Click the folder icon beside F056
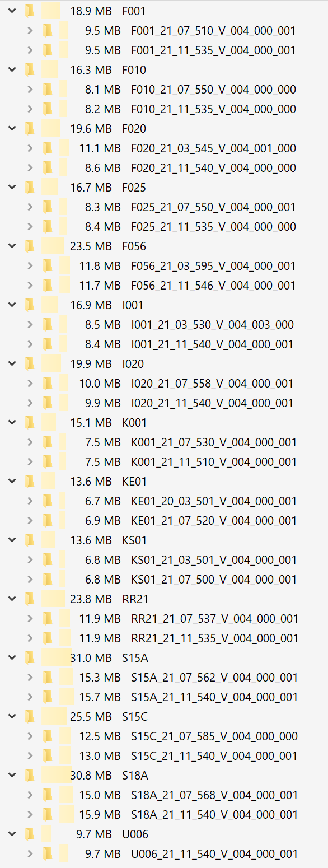Screen dimensions: 328x868 click(x=30, y=246)
